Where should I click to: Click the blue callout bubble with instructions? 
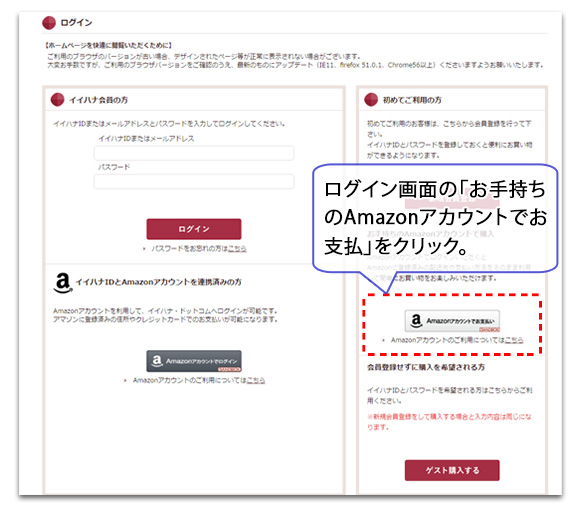tap(435, 218)
